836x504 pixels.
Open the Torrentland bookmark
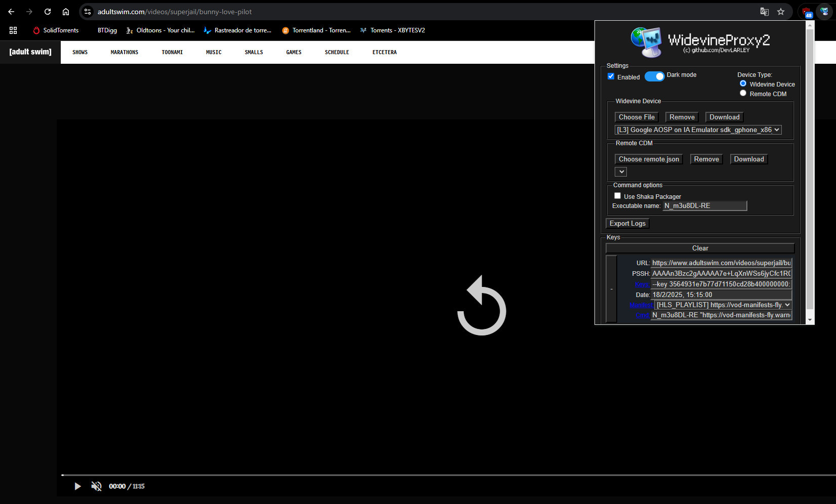(316, 30)
